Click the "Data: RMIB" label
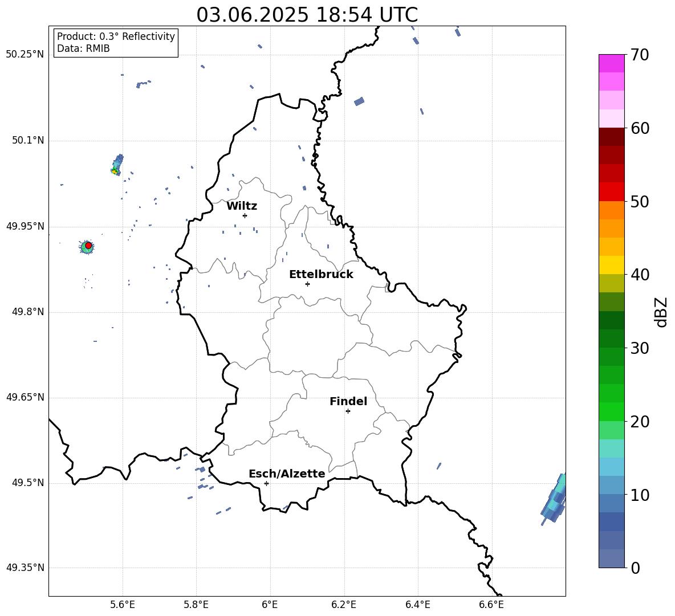The width and height of the screenshot is (675, 616). click(83, 48)
